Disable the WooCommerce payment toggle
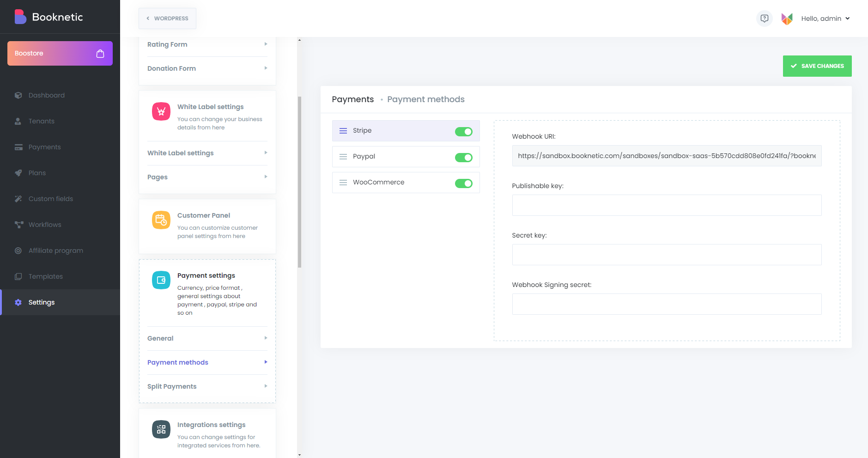 click(464, 183)
